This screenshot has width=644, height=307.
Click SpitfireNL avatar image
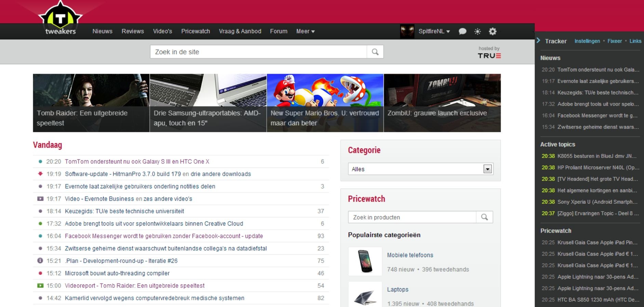pos(407,31)
